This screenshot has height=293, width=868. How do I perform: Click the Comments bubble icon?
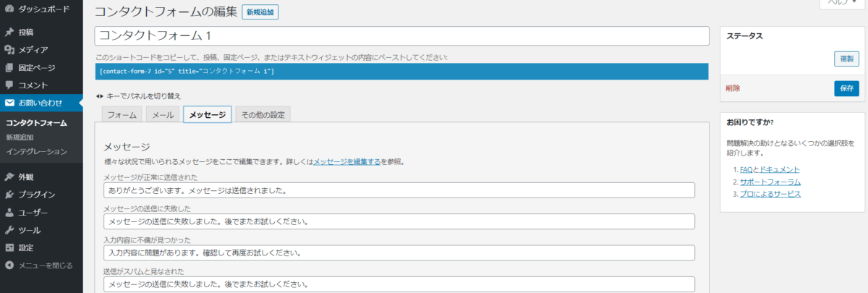[9, 85]
